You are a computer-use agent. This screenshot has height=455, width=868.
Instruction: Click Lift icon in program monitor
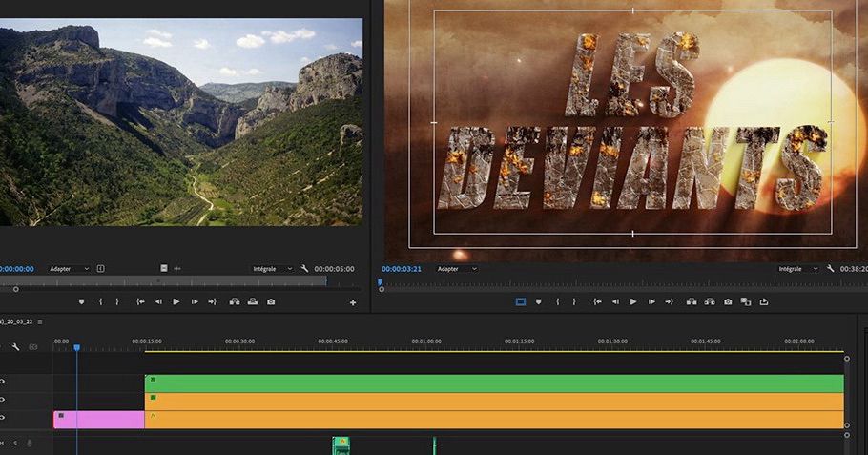[x=691, y=302]
